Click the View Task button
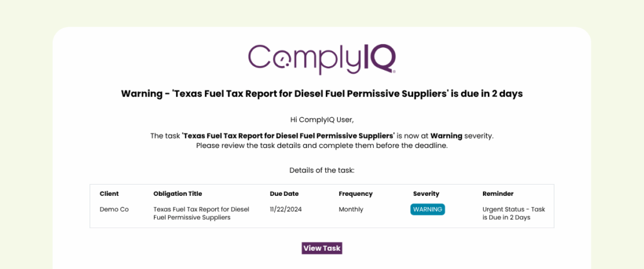Image resolution: width=644 pixels, height=269 pixels. (x=322, y=248)
